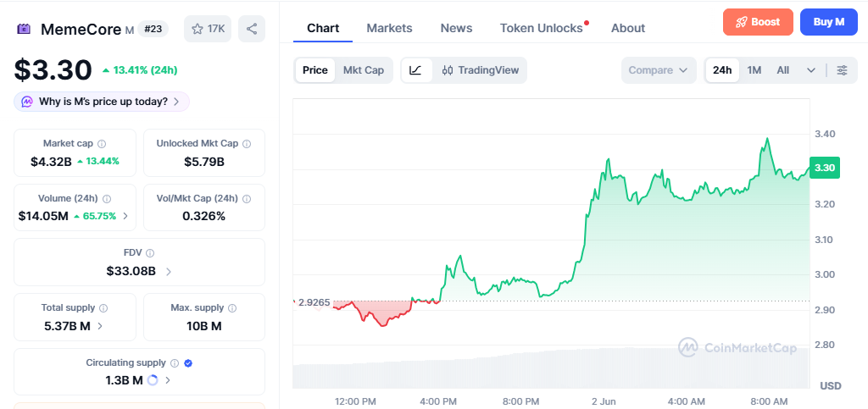868x409 pixels.
Task: Expand more time range options chevron
Action: click(x=811, y=70)
